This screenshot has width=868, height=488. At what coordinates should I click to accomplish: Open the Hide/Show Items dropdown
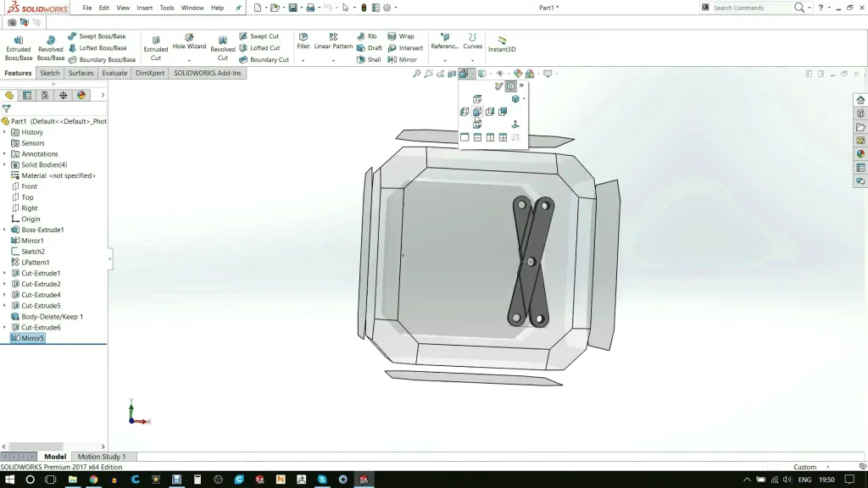(x=509, y=74)
